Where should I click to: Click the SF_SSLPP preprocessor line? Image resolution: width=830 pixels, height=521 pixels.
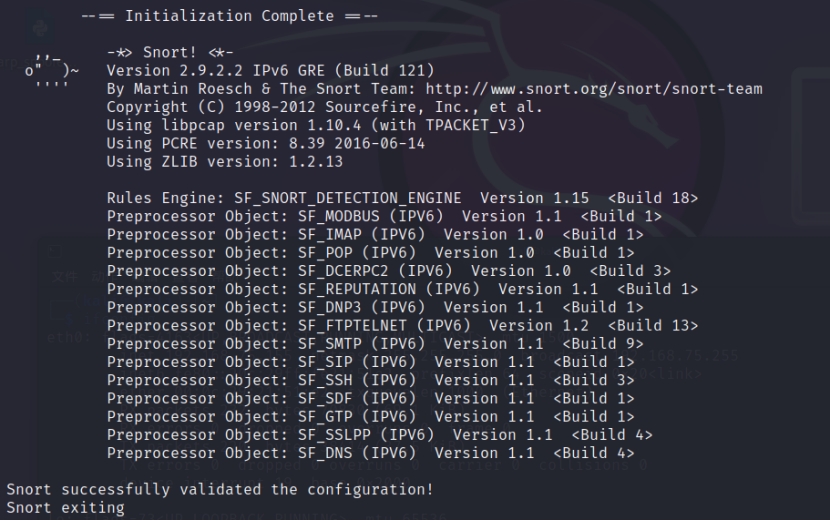click(x=379, y=435)
